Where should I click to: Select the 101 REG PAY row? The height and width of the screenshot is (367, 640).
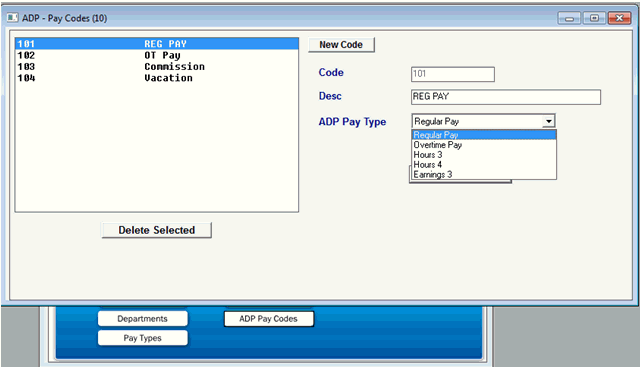[157, 44]
